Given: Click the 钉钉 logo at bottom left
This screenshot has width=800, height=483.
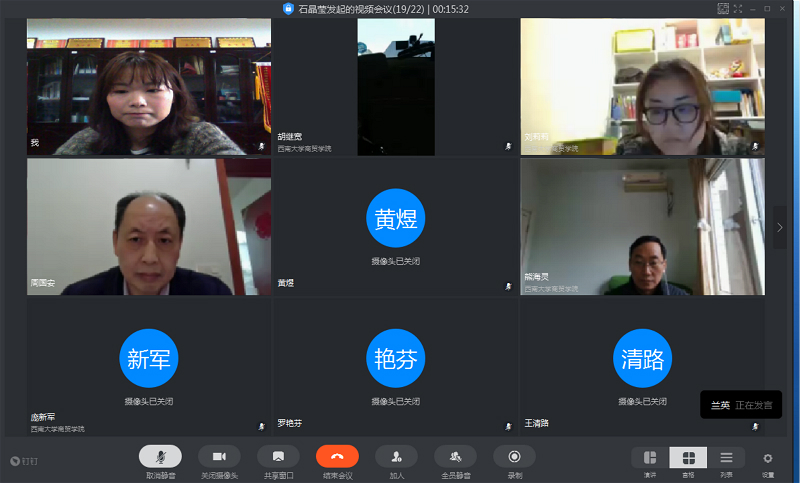Looking at the screenshot, I should tap(24, 461).
